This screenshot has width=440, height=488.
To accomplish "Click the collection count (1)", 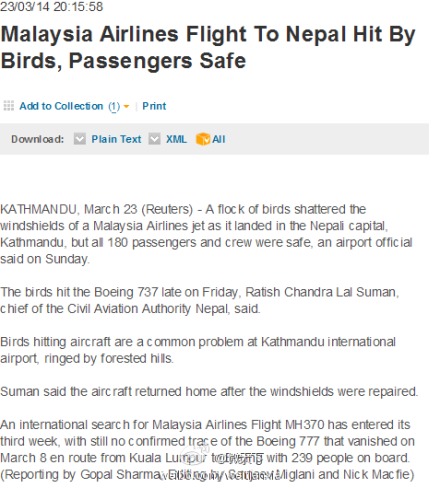I will [x=114, y=106].
